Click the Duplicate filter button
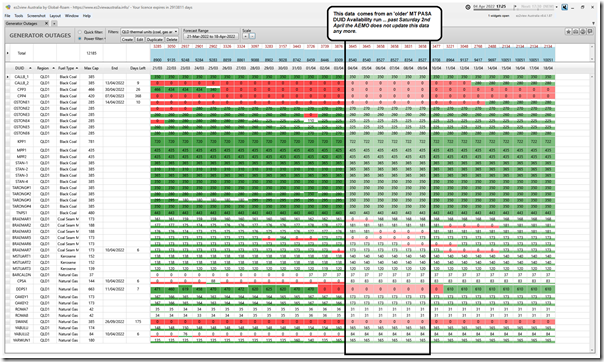Image resolution: width=604 pixels, height=362 pixels. (155, 39)
